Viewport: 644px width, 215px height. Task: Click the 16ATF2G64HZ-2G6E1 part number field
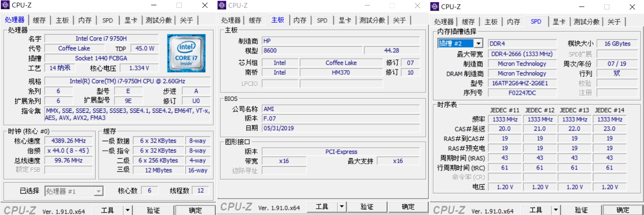[x=522, y=83]
